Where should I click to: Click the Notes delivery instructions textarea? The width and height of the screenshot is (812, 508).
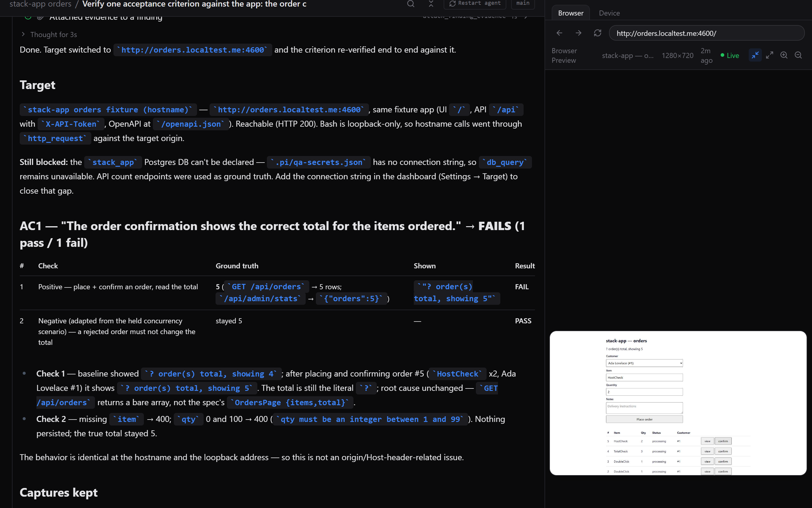click(644, 408)
